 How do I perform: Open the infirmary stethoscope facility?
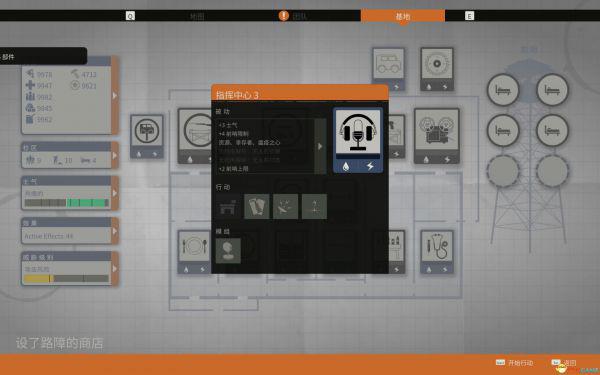[x=437, y=252]
